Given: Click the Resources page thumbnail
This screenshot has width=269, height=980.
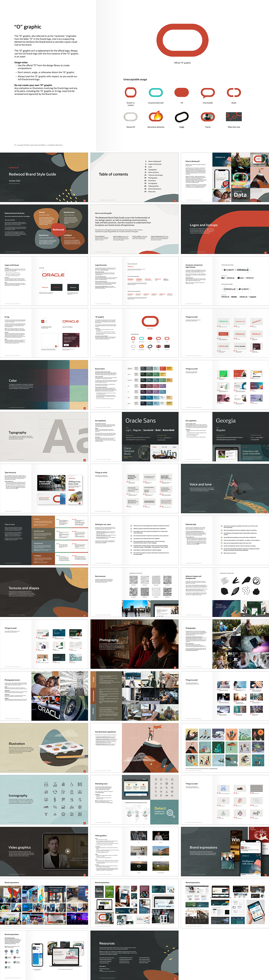Looking at the screenshot, I should tap(134, 955).
